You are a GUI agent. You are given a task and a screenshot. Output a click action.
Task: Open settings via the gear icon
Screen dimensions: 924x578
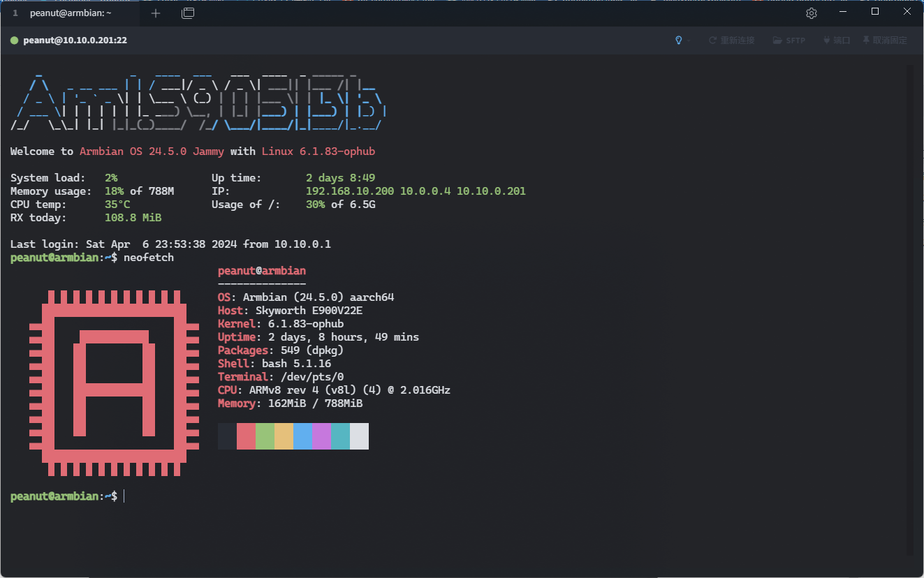[811, 13]
